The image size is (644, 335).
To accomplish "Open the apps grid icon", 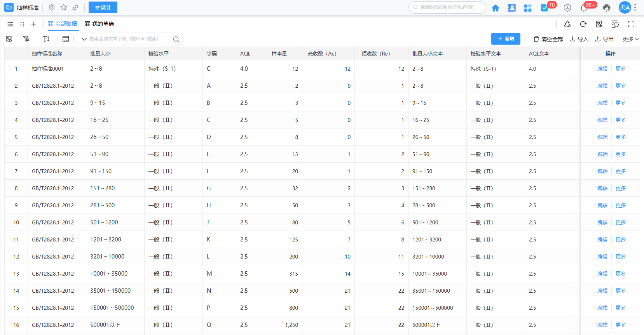I will (x=528, y=8).
